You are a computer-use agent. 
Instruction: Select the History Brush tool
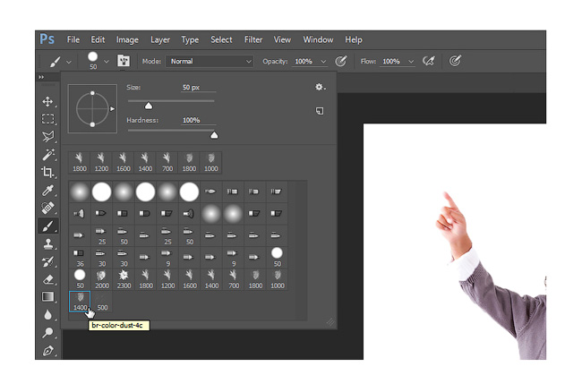47,261
